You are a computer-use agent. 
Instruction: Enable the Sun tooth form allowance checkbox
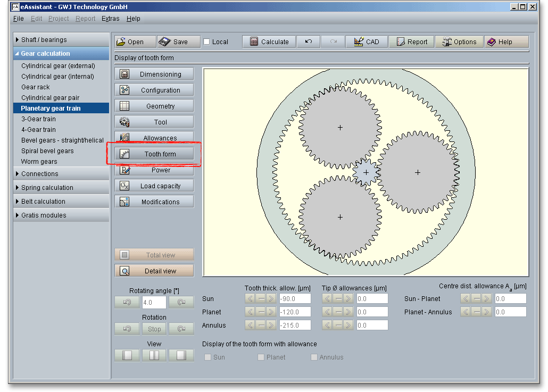coord(208,357)
